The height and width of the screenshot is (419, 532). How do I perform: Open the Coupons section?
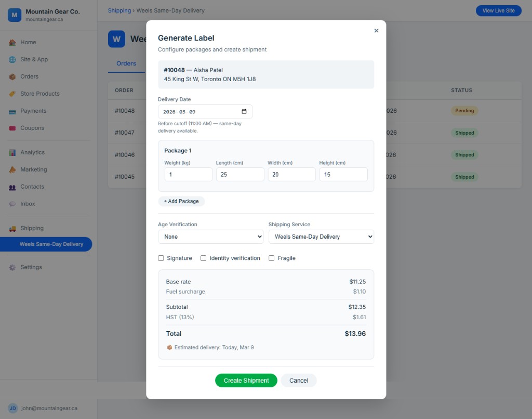click(x=30, y=128)
